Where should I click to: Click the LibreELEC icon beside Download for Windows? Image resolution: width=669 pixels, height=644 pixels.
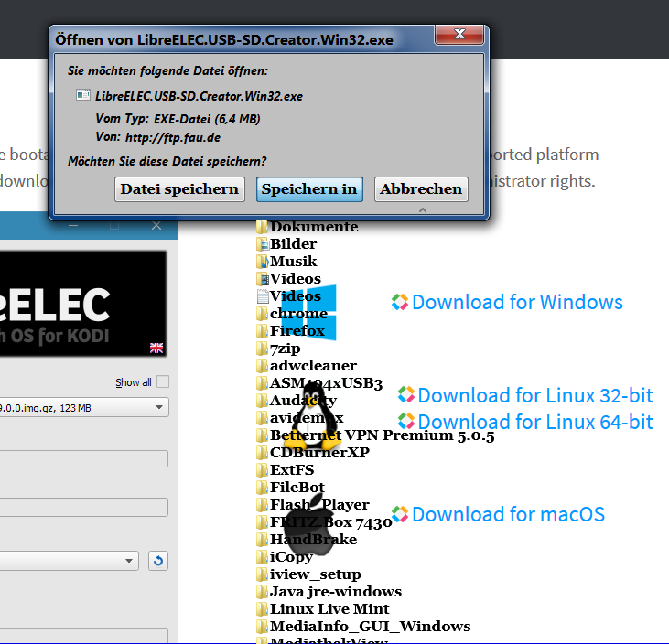click(x=400, y=302)
